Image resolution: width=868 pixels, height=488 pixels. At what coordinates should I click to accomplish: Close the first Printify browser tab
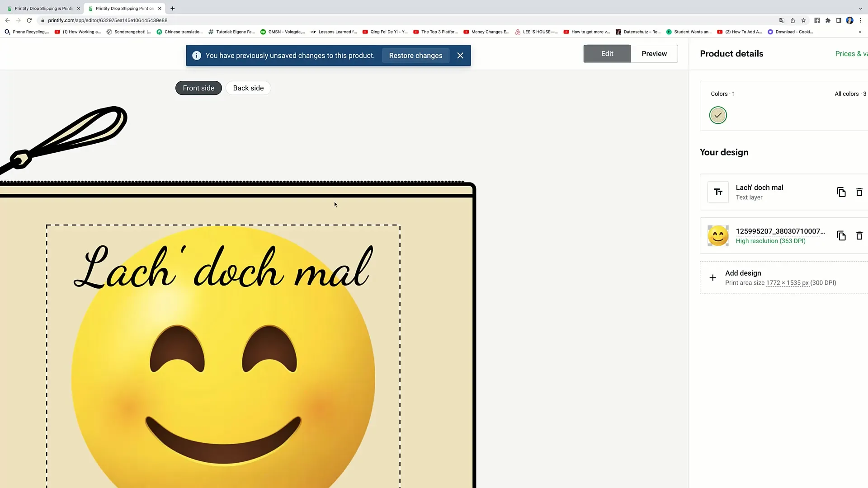pyautogui.click(x=78, y=8)
